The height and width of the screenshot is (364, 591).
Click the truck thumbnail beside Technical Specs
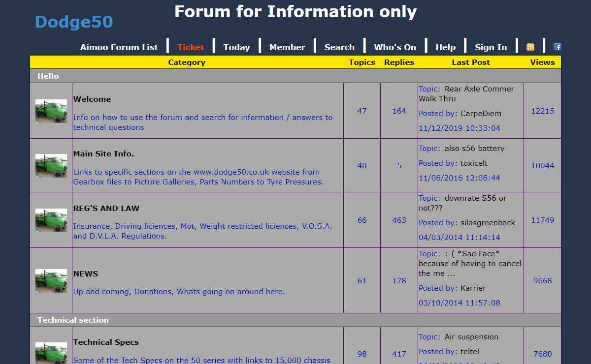51,353
